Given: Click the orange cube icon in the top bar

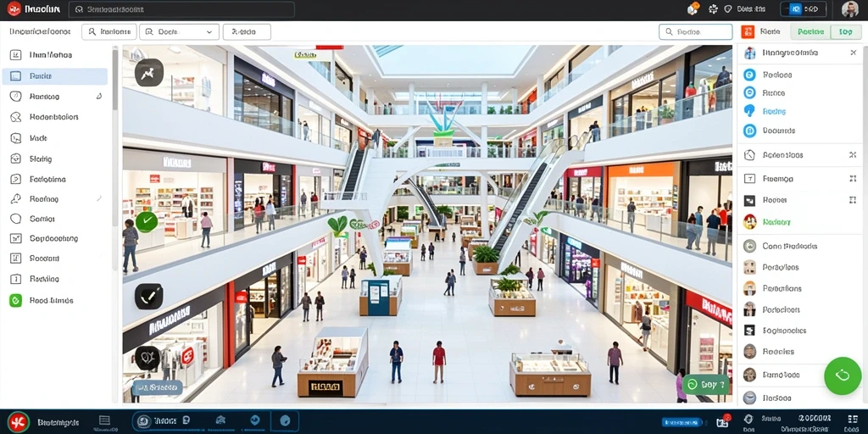Looking at the screenshot, I should tap(693, 8).
